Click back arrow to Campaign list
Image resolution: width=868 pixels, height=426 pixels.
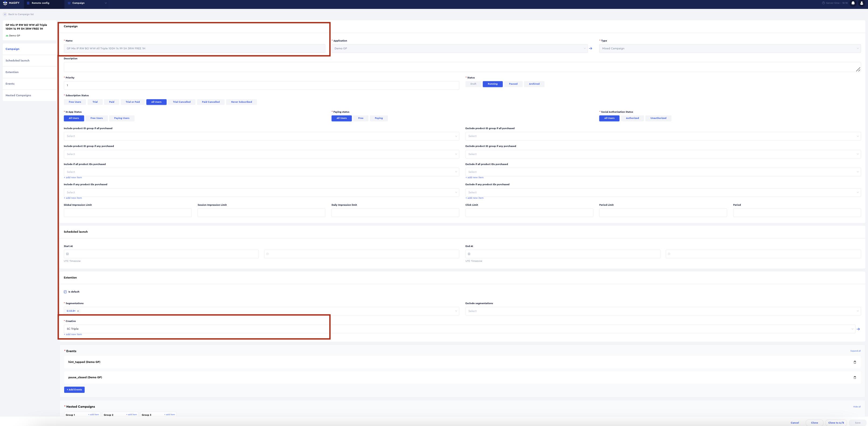[5, 14]
